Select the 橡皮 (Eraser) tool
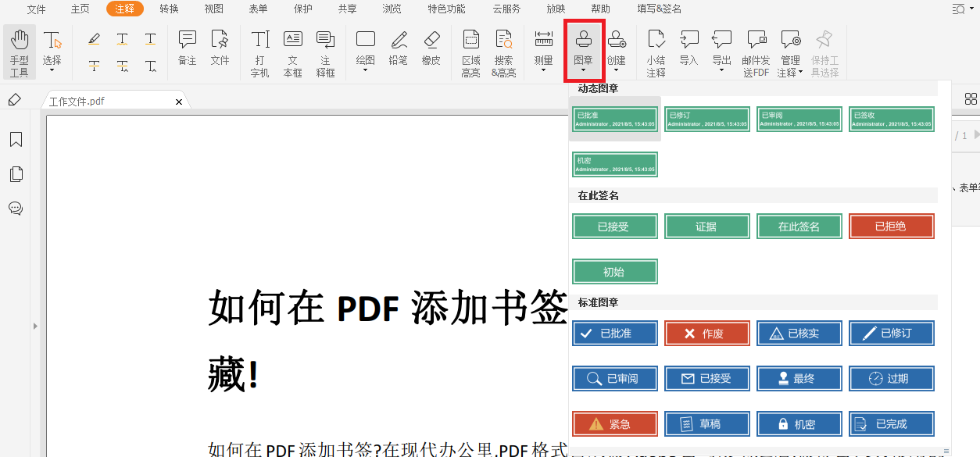 (431, 48)
